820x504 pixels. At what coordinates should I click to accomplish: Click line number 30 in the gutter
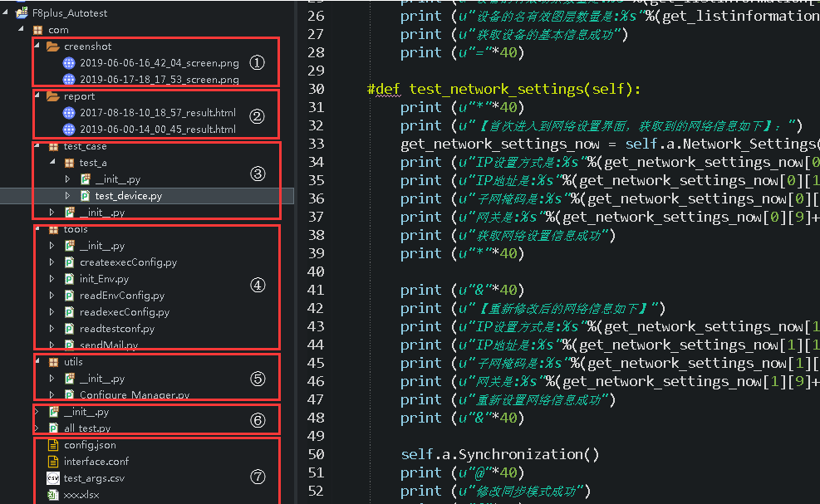tap(316, 89)
